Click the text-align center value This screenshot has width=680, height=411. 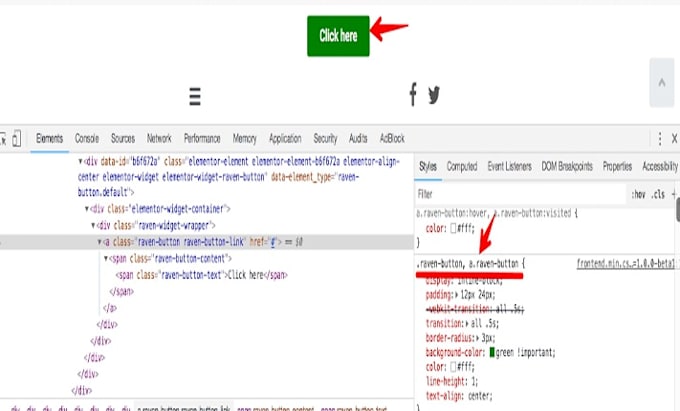477,396
